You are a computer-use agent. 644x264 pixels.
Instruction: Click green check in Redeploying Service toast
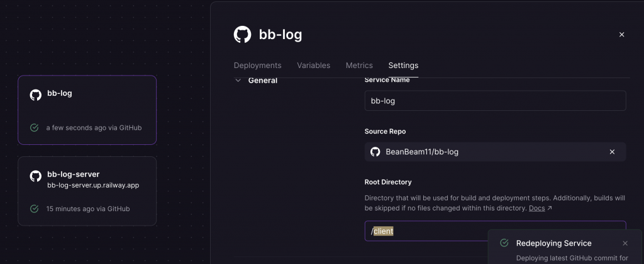(504, 243)
